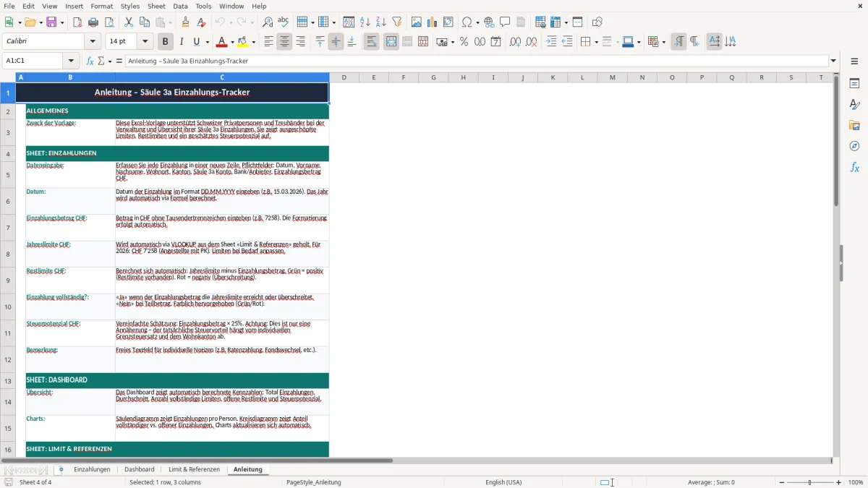Toggle Underline formatting
Viewport: 868px width, 488px height.
click(x=197, y=42)
